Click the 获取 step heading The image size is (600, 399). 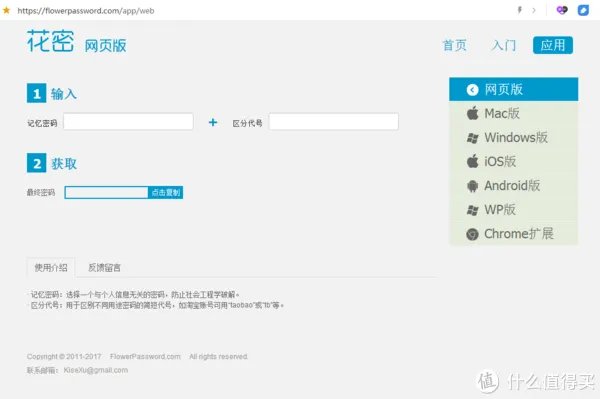point(64,164)
